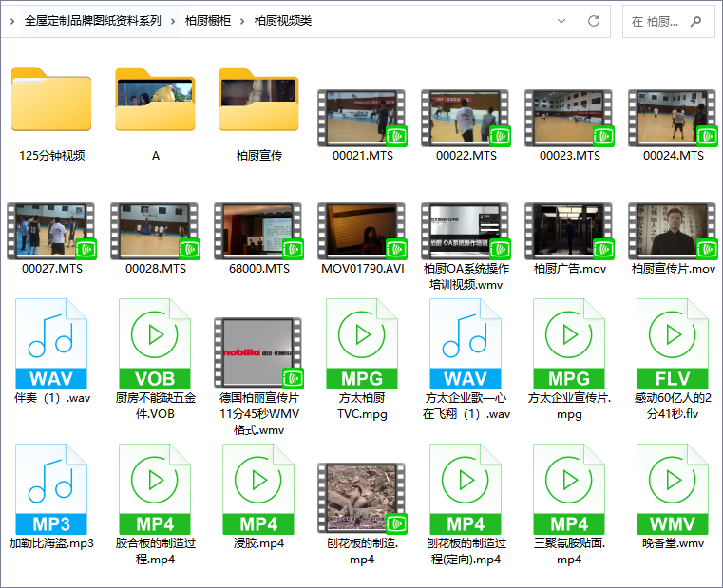
Task: Select the 柏厨广告.mov video thumbnail
Action: (x=569, y=232)
